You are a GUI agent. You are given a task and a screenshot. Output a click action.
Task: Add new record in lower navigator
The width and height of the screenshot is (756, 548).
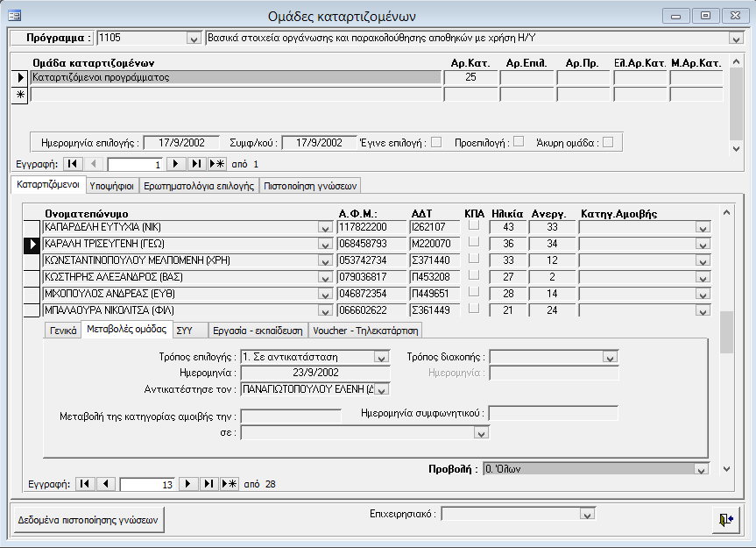click(230, 483)
